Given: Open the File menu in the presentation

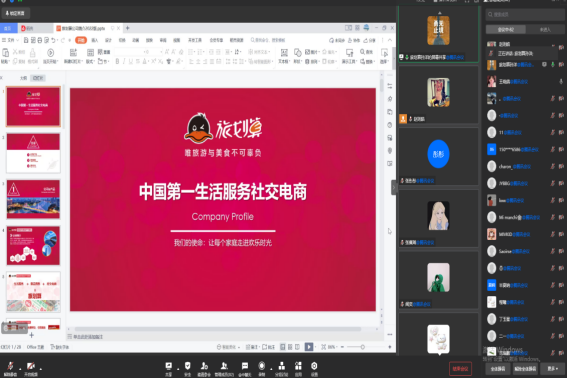Looking at the screenshot, I should [10, 40].
